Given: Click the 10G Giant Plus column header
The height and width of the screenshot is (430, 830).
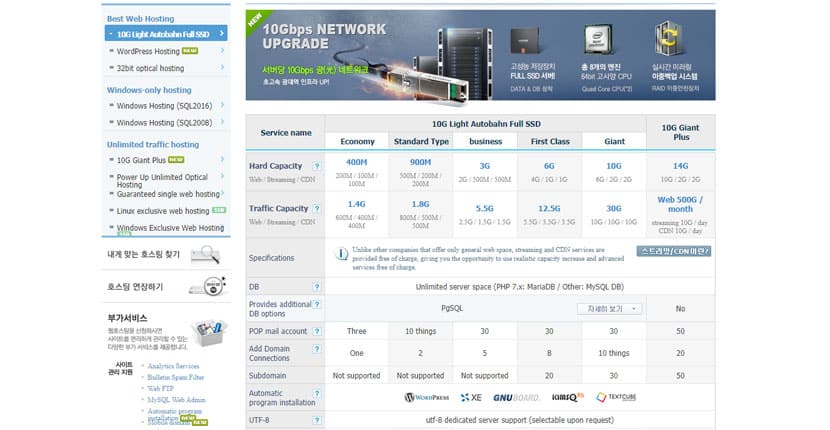Looking at the screenshot, I should tap(681, 132).
